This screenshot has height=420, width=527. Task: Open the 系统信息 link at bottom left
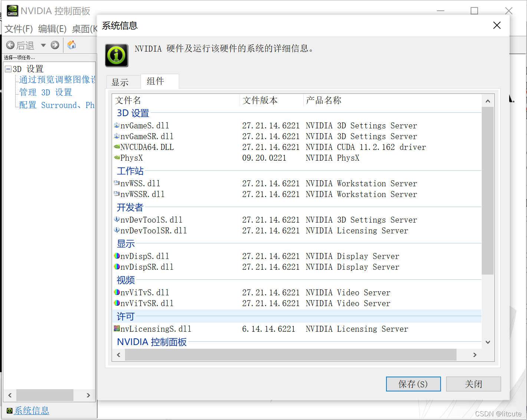pos(32,411)
